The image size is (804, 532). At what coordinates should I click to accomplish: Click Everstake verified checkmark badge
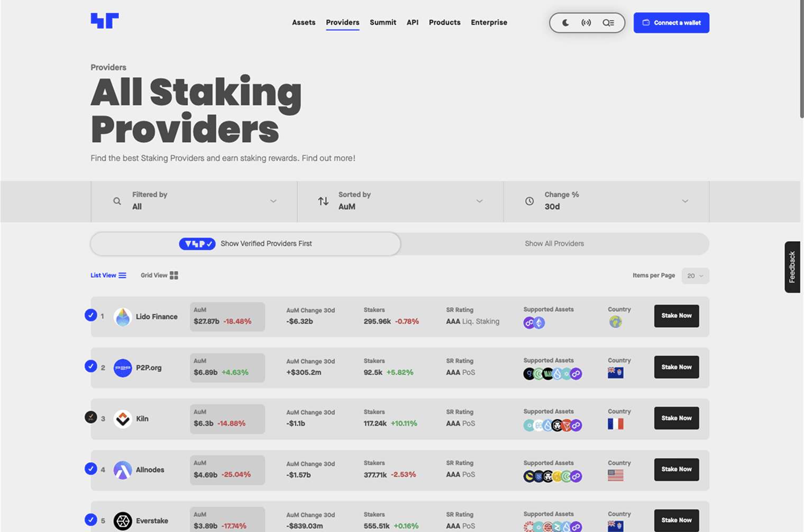pos(91,519)
